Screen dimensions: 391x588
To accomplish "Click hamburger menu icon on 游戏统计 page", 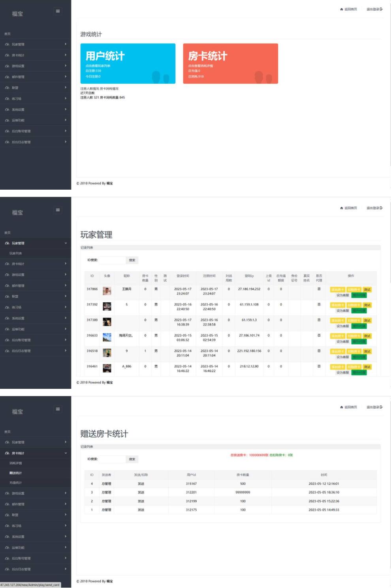I will click(x=58, y=11).
